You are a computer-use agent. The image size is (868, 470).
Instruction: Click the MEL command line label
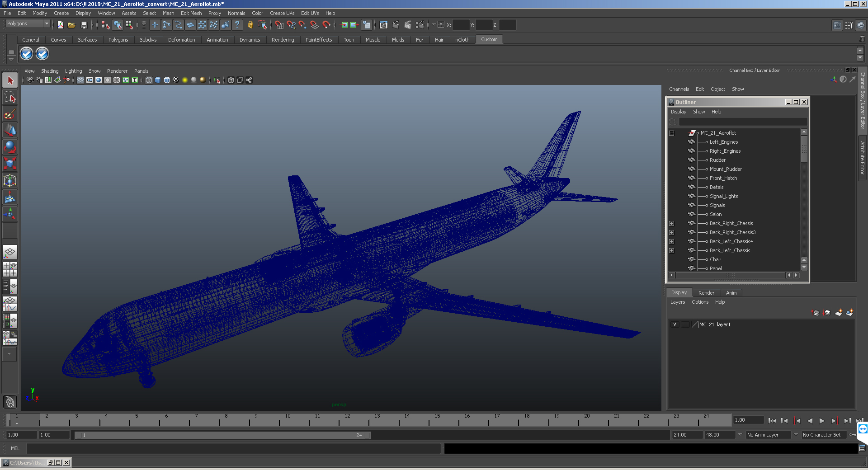coord(15,448)
